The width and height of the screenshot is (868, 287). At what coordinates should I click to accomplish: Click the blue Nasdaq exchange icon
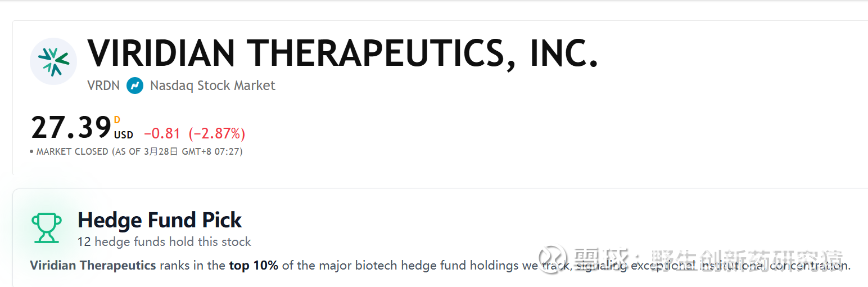(x=135, y=86)
